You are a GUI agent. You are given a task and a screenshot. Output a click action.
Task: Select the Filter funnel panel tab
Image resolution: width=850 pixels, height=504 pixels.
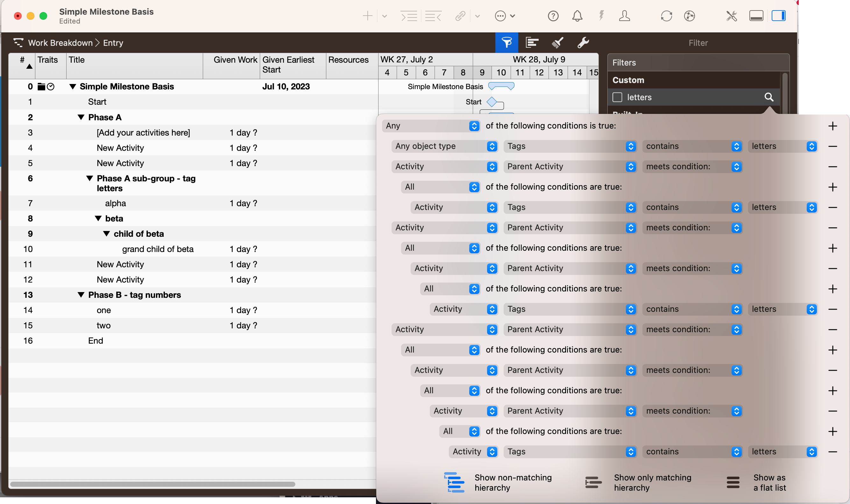(506, 42)
